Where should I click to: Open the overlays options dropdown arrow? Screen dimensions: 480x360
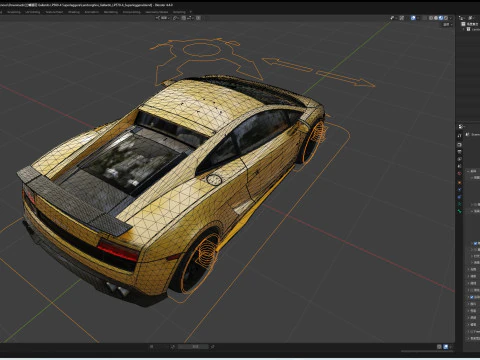click(418, 18)
